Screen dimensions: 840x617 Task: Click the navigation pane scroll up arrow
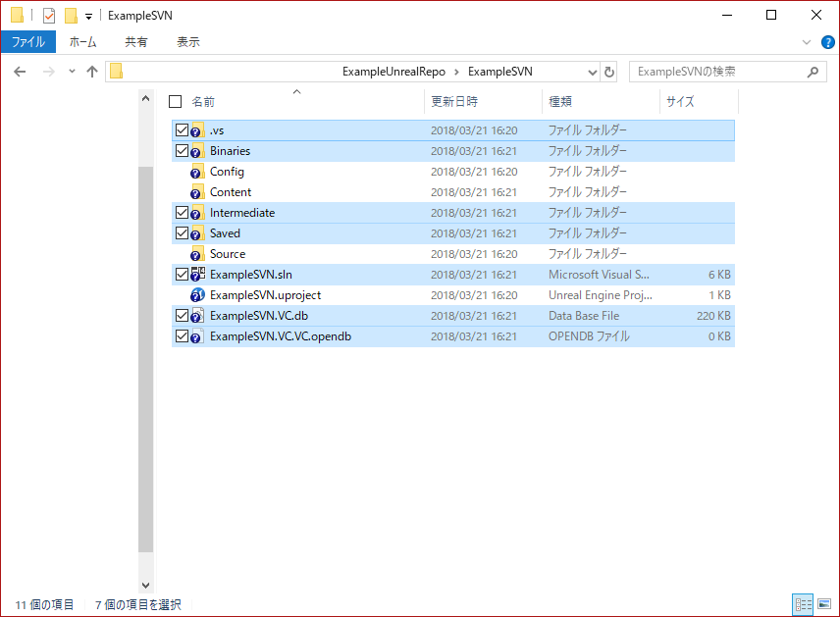click(145, 98)
